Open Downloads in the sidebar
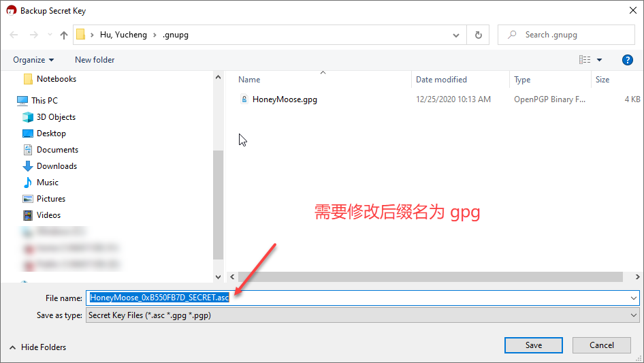644x363 pixels. point(57,166)
